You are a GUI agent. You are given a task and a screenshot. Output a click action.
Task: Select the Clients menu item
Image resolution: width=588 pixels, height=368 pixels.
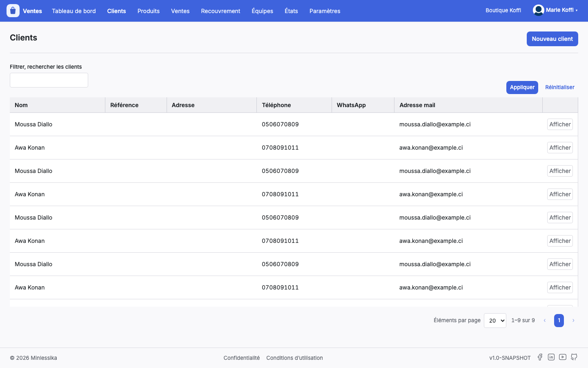[116, 11]
